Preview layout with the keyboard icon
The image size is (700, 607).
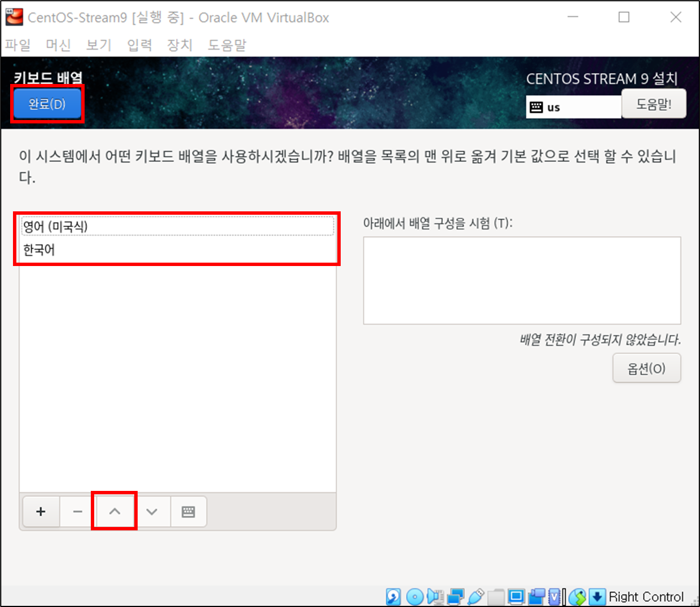click(188, 511)
